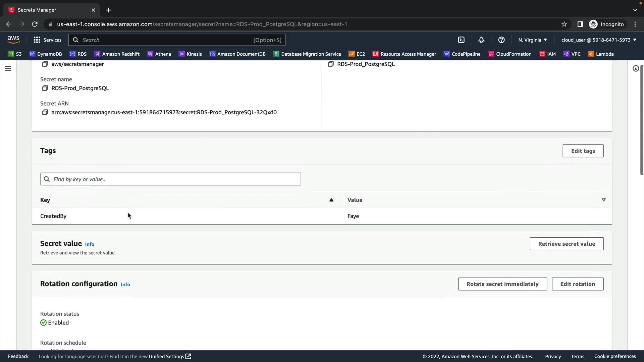Click the AWS logo home icon
Image resolution: width=644 pixels, height=362 pixels.
point(13,40)
